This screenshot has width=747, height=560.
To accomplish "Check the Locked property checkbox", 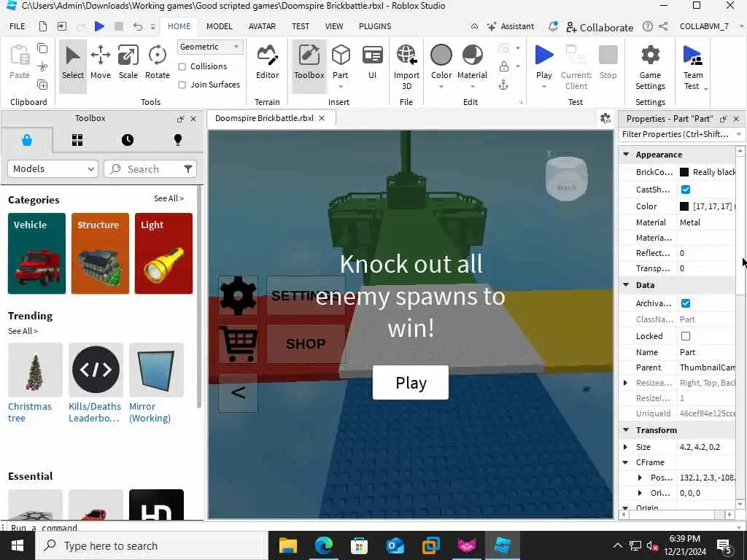I will tap(686, 336).
